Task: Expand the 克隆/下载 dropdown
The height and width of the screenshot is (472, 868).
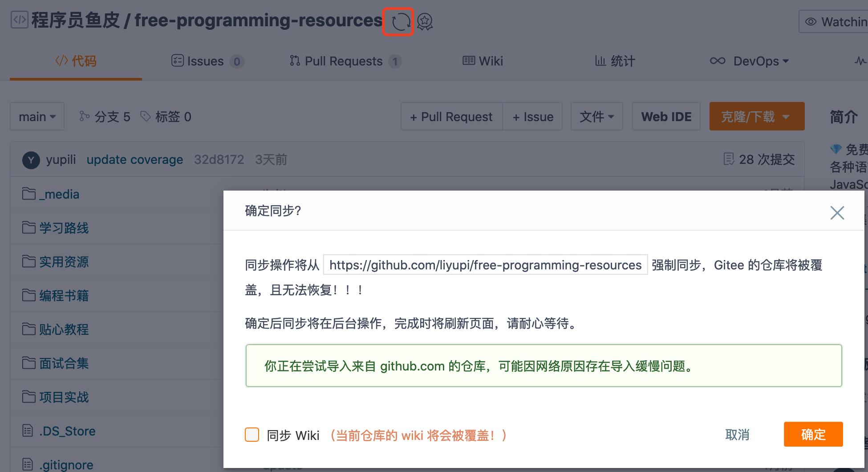Action: pyautogui.click(x=756, y=116)
